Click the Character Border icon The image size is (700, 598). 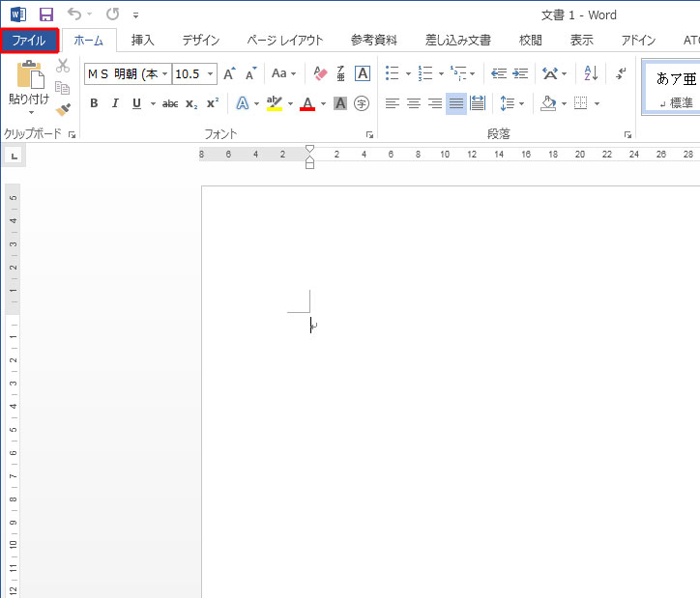pos(363,73)
